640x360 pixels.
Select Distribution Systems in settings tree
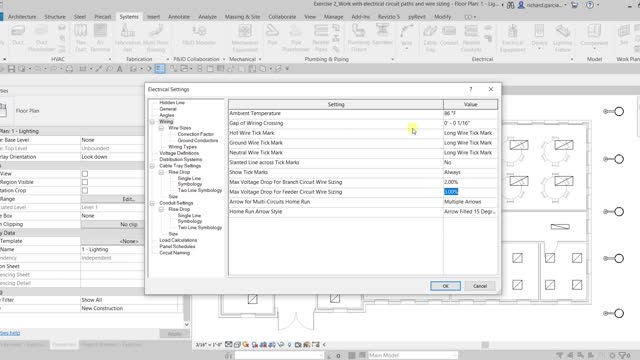pyautogui.click(x=180, y=160)
